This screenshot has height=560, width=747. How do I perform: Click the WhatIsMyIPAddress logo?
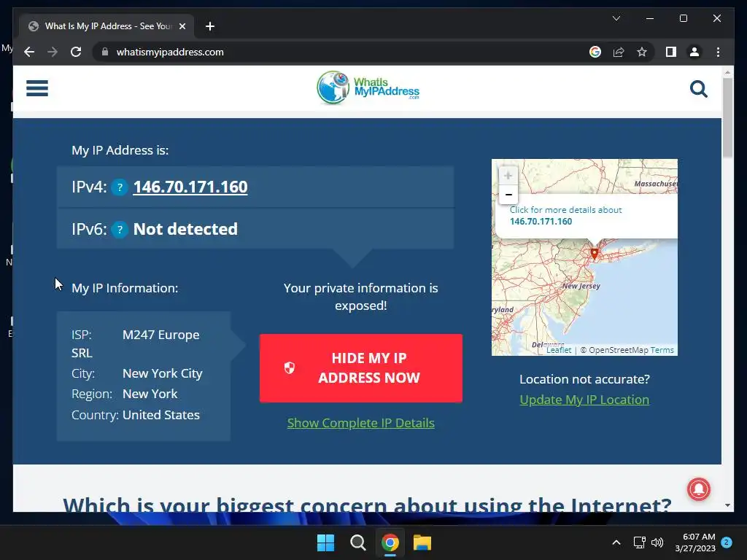pyautogui.click(x=368, y=87)
